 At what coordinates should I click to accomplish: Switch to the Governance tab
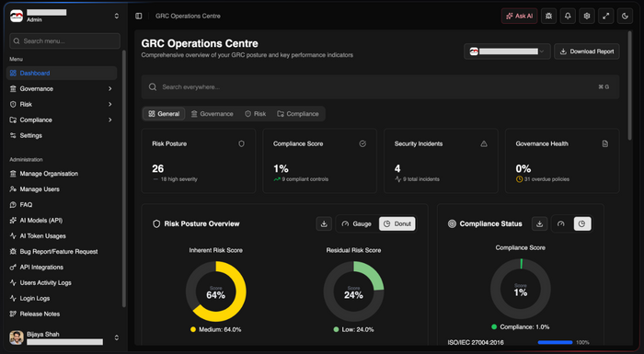pos(213,114)
